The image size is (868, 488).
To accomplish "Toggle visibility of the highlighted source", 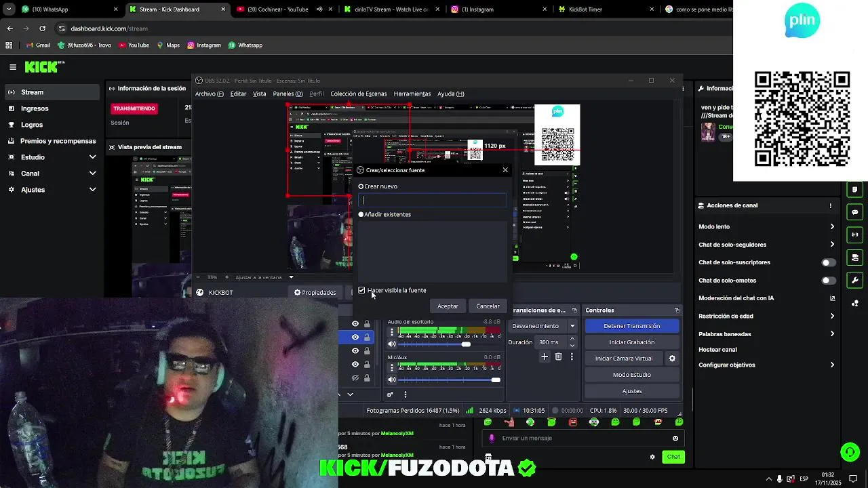I will tap(355, 337).
